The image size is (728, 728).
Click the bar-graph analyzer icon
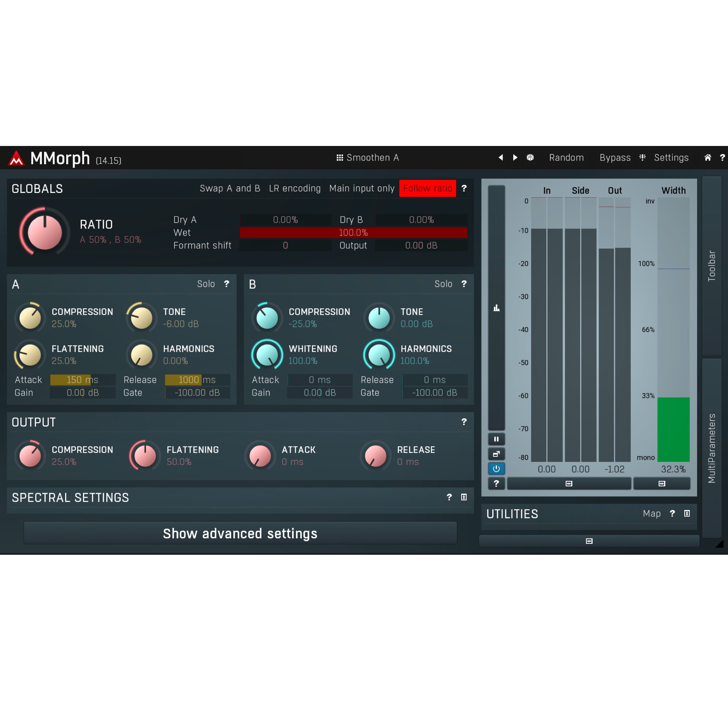pos(496,308)
